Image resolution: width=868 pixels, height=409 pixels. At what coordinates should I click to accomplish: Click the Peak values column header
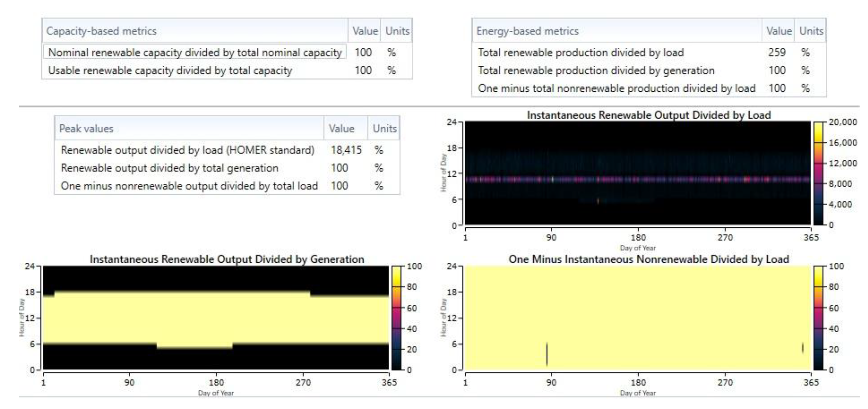(x=86, y=129)
